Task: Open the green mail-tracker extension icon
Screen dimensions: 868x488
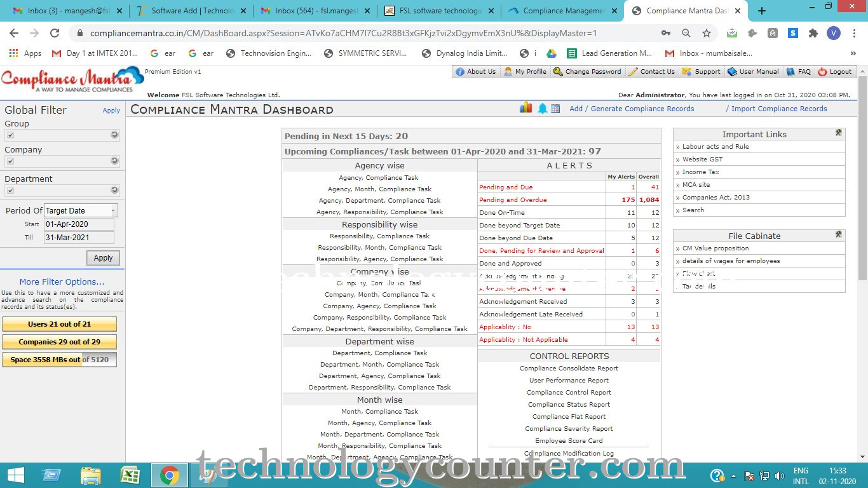Action: 732,33
